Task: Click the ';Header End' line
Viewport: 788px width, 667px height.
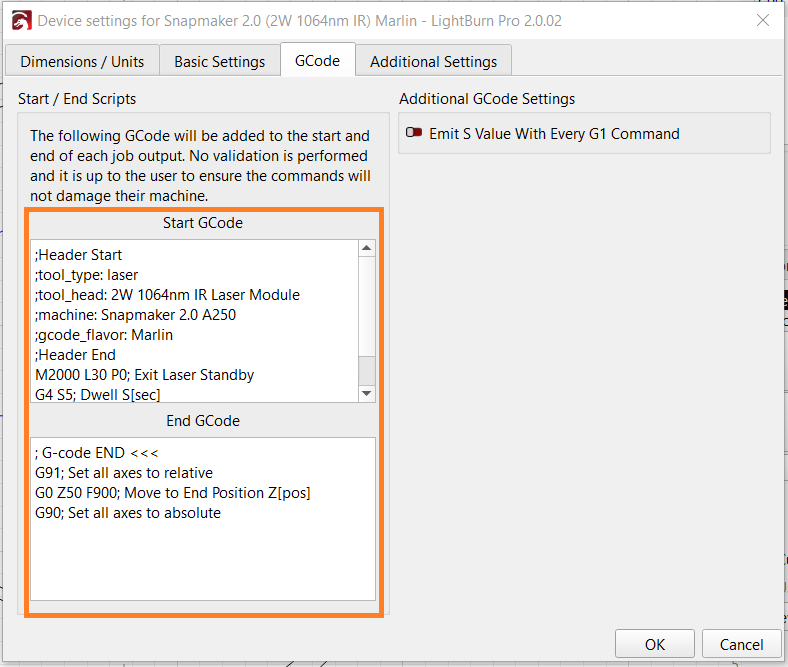Action: click(75, 355)
